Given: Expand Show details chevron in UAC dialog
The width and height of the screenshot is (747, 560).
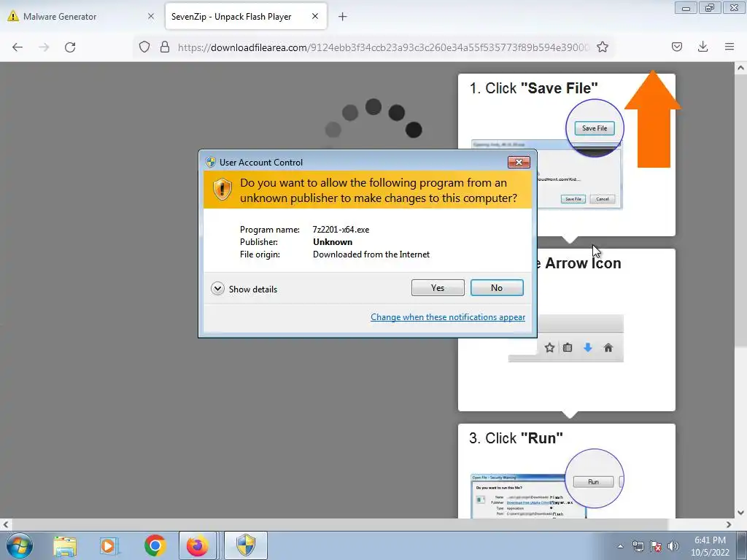Looking at the screenshot, I should pos(217,289).
